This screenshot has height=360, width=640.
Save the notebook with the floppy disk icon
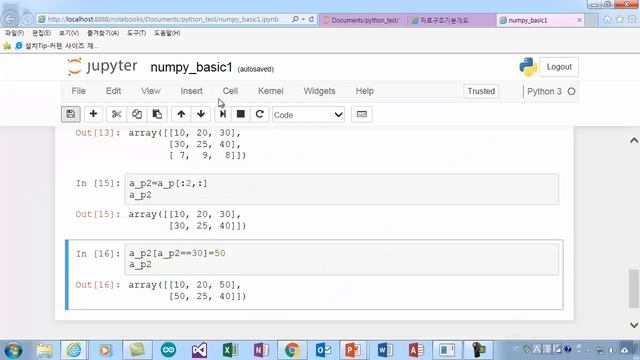(71, 114)
